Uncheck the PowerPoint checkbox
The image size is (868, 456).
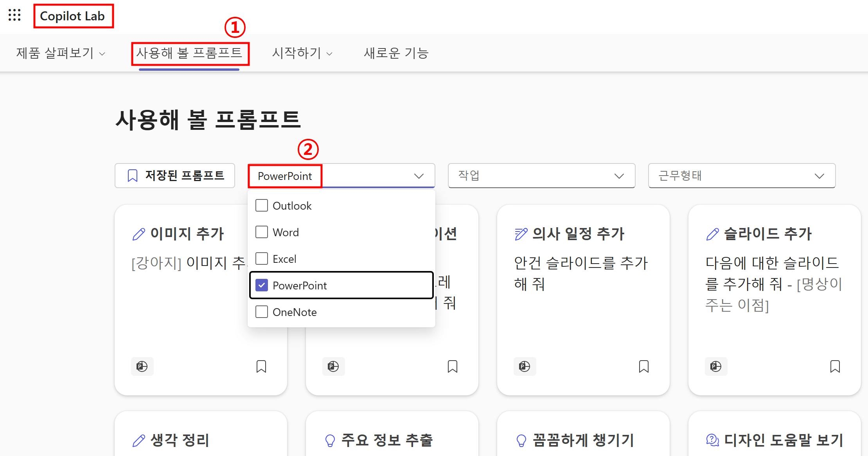point(262,285)
